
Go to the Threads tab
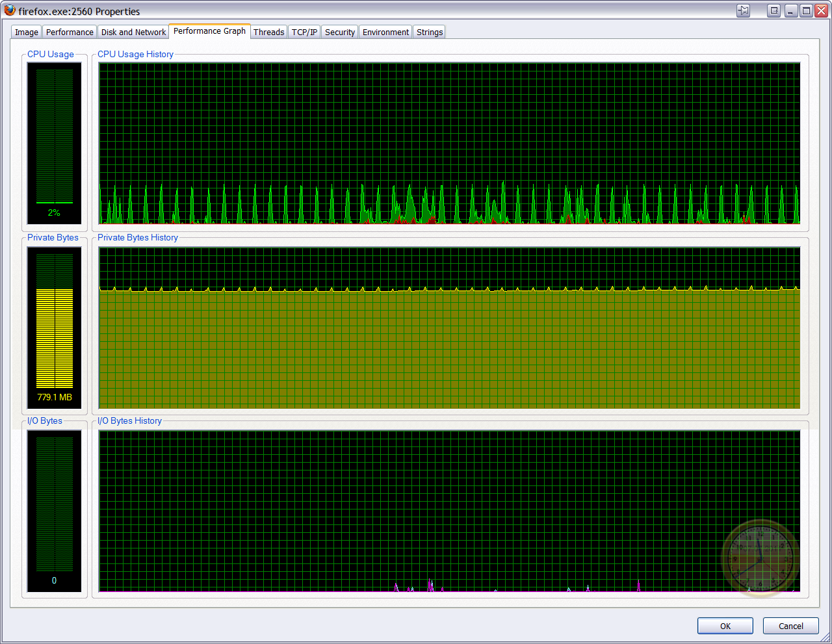click(x=268, y=32)
